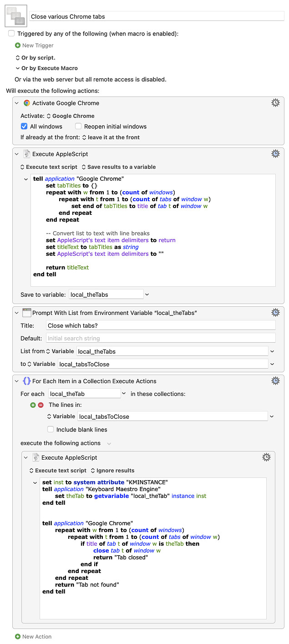Open gear menu of first Execute AppleScript action
The image size is (289, 644).
click(x=275, y=154)
